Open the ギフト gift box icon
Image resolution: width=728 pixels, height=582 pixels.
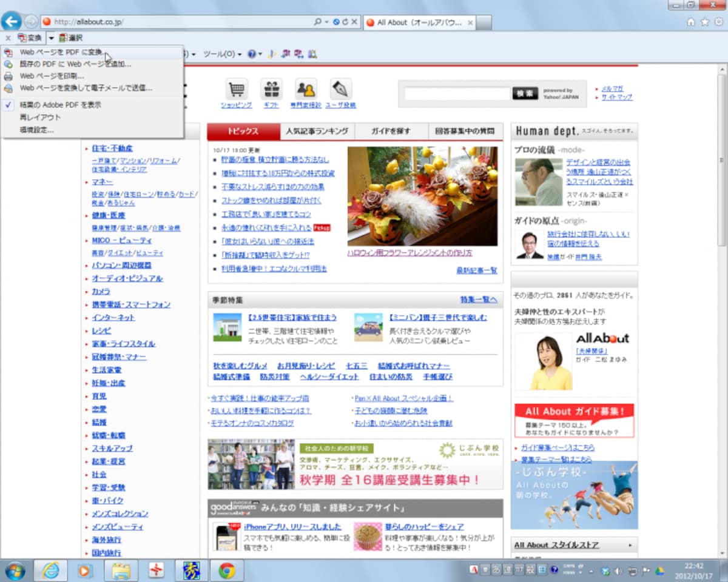[271, 89]
